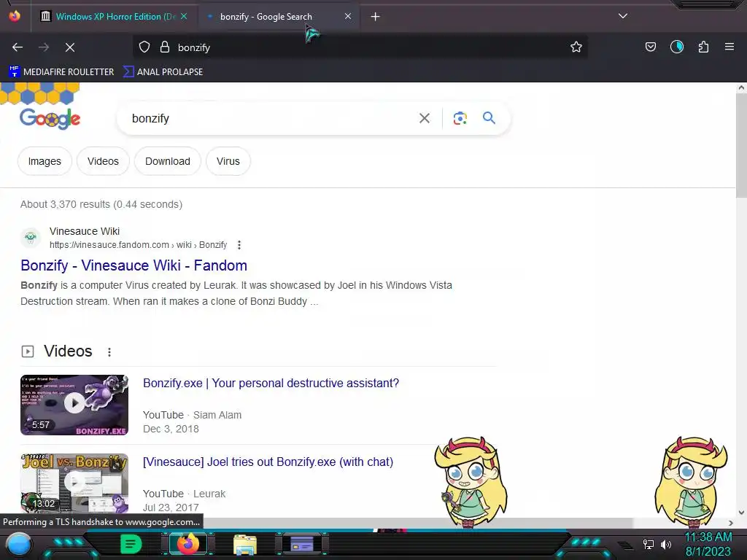Open File Explorer from taskbar
The image size is (747, 560).
245,544
